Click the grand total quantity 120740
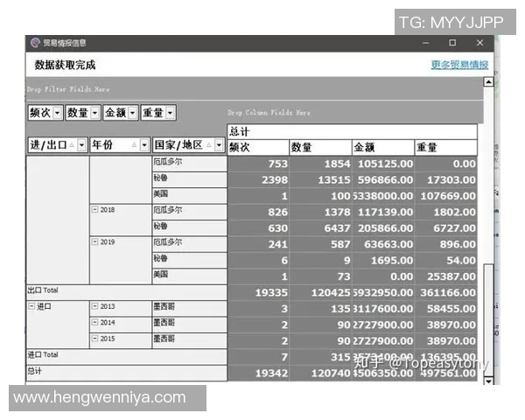The width and height of the screenshot is (525, 420). tap(331, 373)
